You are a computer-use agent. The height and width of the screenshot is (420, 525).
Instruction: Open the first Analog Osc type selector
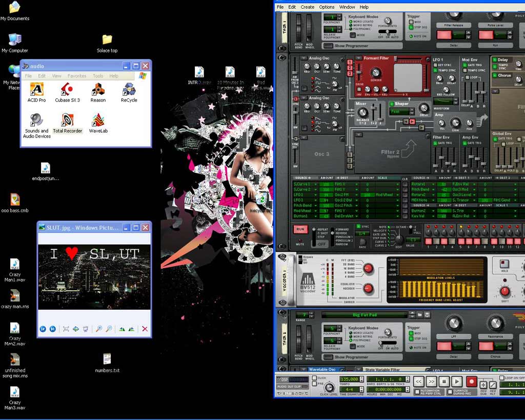(304, 58)
